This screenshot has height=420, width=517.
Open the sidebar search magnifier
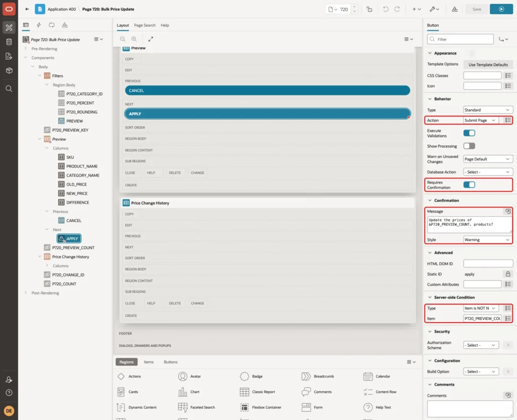[x=9, y=89]
